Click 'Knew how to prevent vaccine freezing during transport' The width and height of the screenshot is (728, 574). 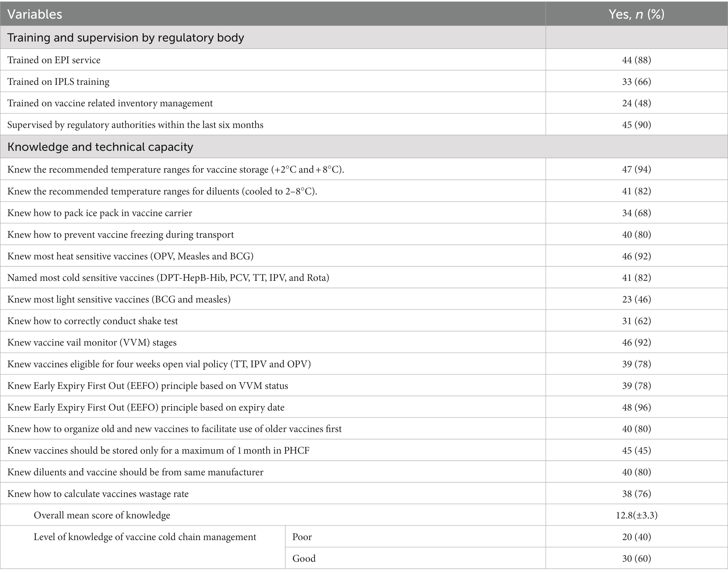[120, 234]
